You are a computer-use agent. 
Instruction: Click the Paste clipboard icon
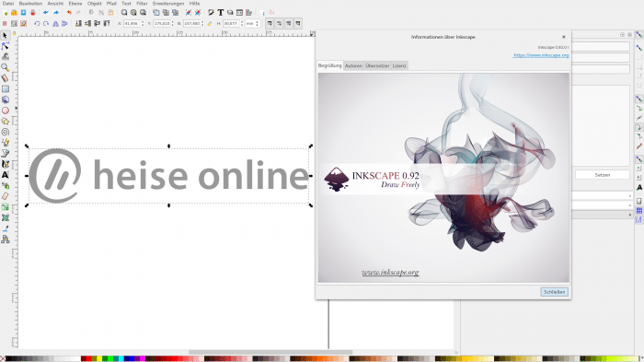[x=110, y=13]
